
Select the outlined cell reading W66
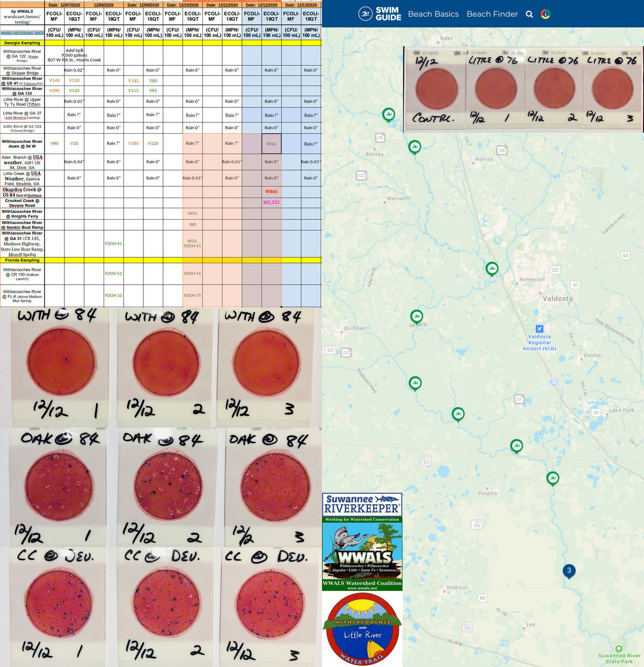click(272, 143)
